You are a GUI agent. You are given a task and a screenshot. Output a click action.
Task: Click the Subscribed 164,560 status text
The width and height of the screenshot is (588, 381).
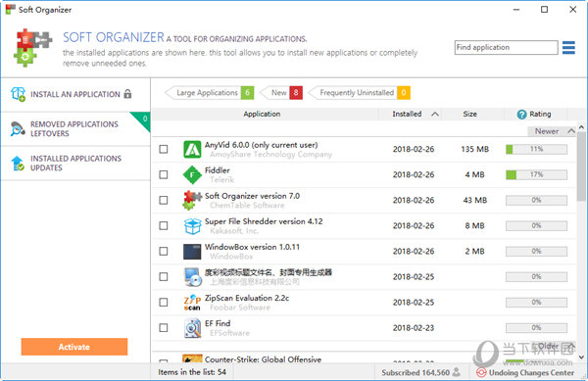coord(416,373)
